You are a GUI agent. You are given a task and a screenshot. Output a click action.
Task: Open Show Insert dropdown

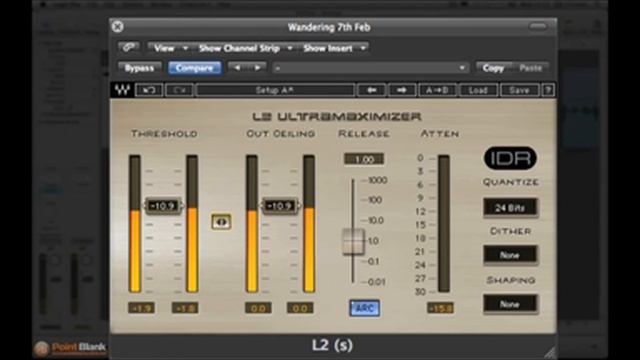coord(334,48)
